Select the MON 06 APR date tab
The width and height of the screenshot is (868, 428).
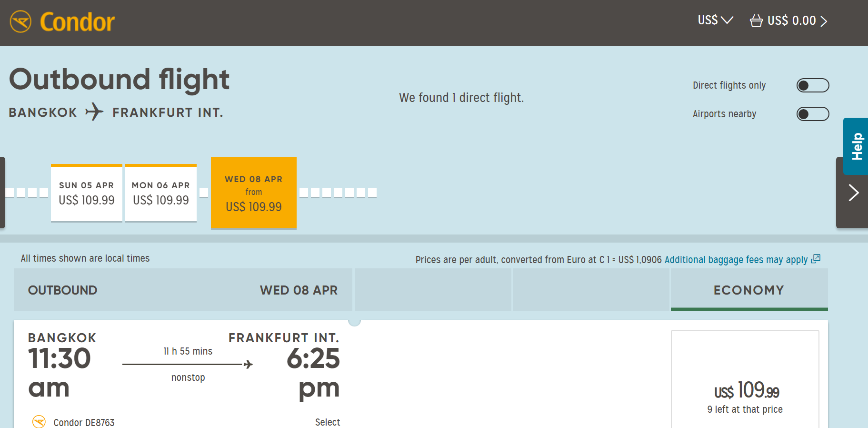161,193
